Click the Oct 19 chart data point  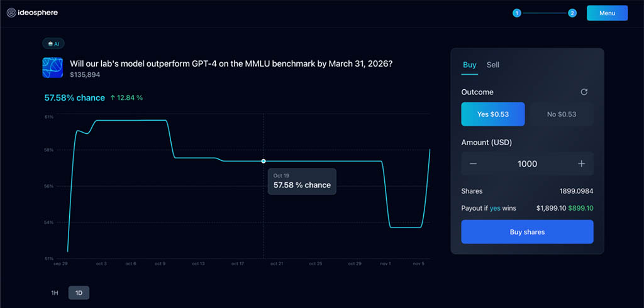(264, 162)
